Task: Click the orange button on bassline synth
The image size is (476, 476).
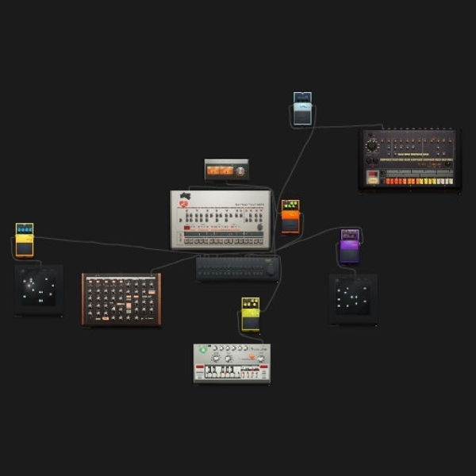Action: pyautogui.click(x=251, y=356)
